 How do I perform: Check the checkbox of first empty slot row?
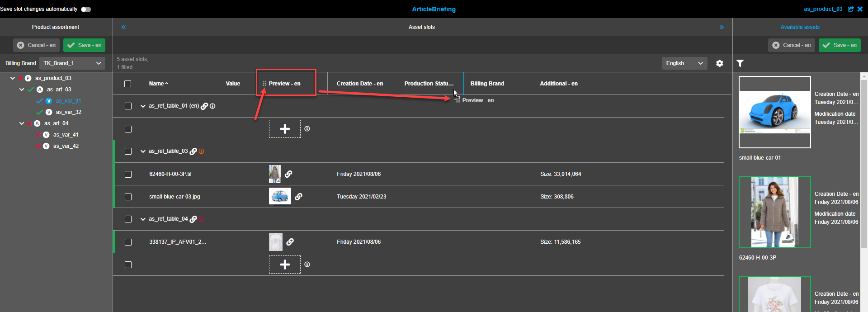click(x=128, y=129)
